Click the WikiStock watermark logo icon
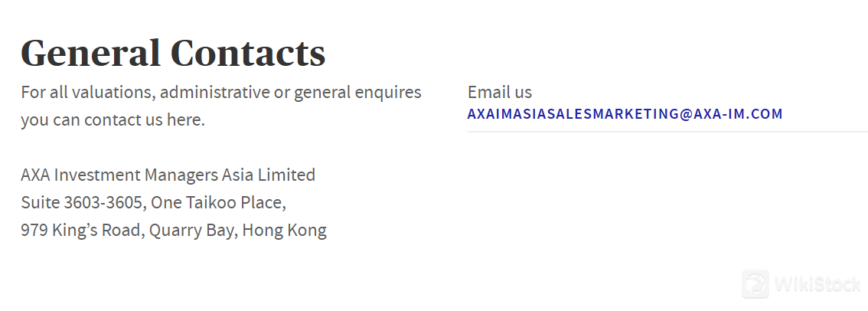The height and width of the screenshot is (311, 868). point(755,284)
